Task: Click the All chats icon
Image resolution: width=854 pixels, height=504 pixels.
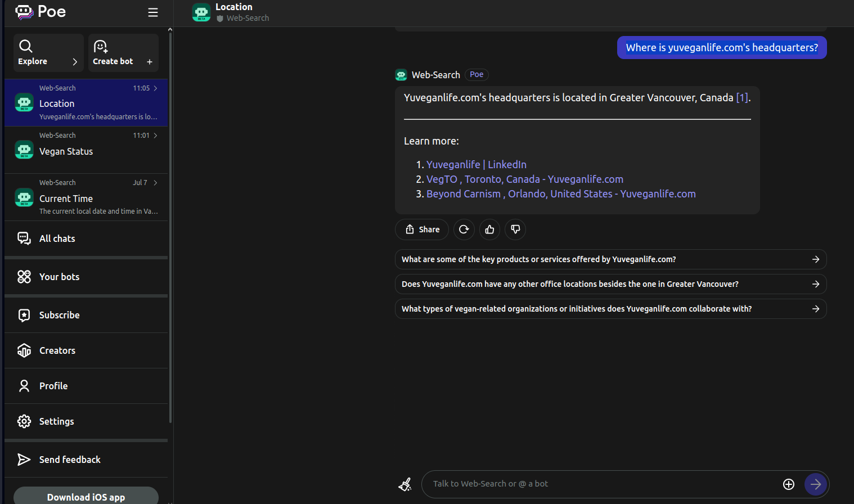Action: pyautogui.click(x=24, y=238)
